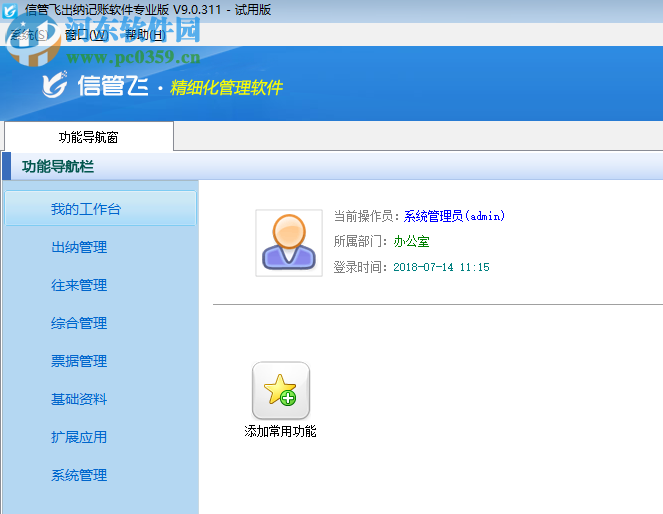Go to the 综合管理 section
The width and height of the screenshot is (663, 514).
click(79, 323)
